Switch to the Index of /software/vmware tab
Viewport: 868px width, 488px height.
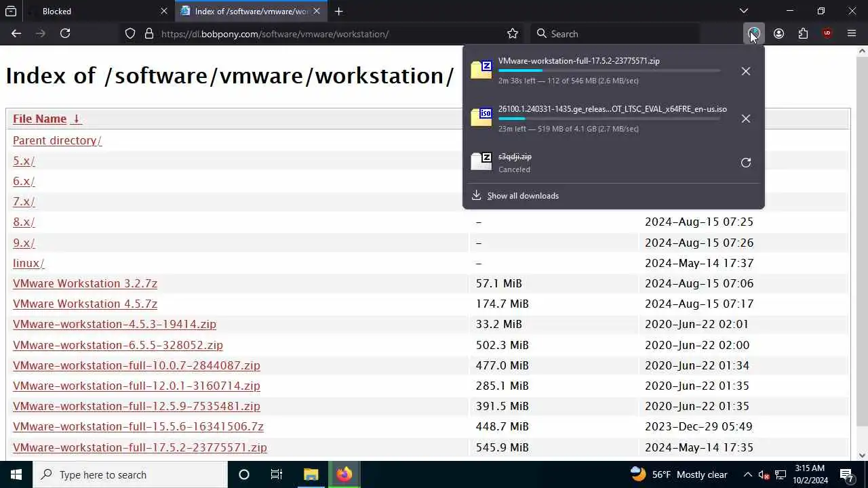pyautogui.click(x=251, y=11)
